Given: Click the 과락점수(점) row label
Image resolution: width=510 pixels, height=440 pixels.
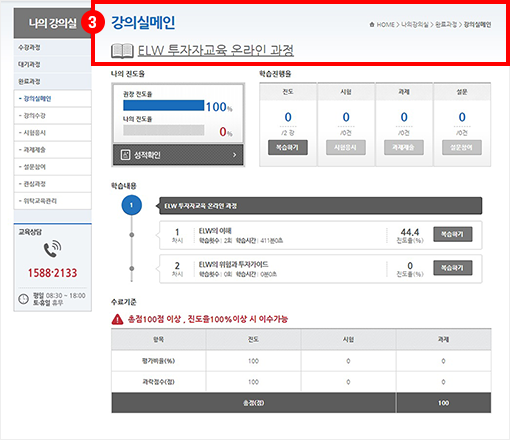Looking at the screenshot, I should [158, 382].
